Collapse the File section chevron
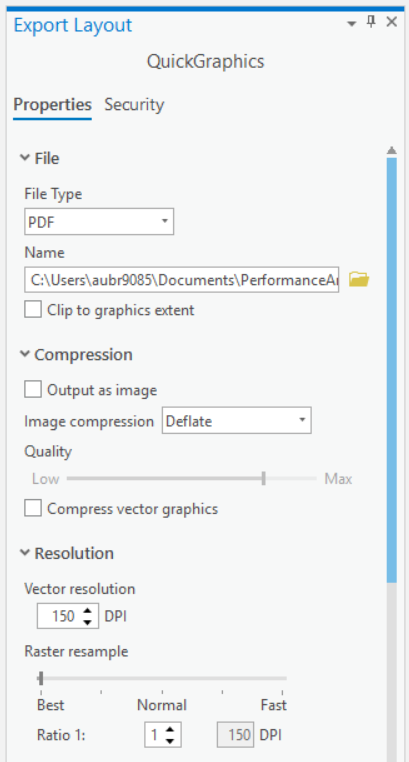This screenshot has width=409, height=762. point(24,158)
